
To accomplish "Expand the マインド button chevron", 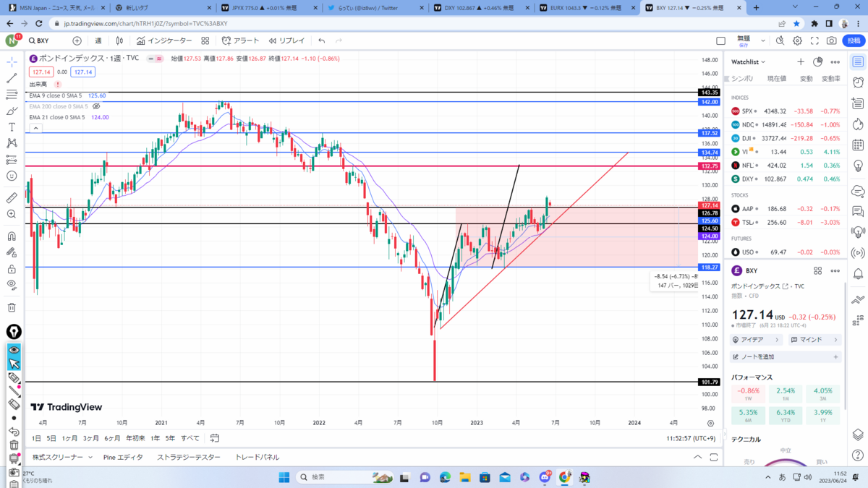I will pyautogui.click(x=837, y=339).
